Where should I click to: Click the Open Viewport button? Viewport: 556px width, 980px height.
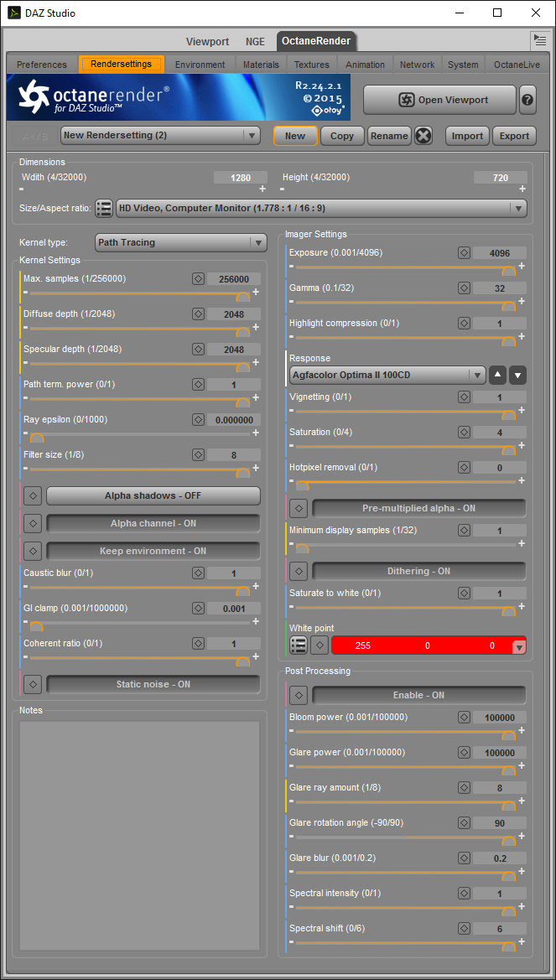pyautogui.click(x=439, y=100)
